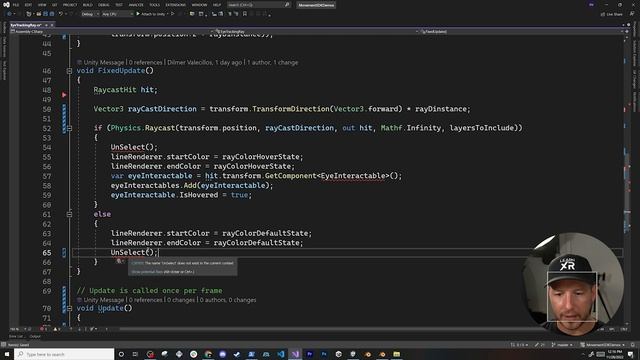Open Premiere Pro from the taskbar
The image size is (640, 360).
coord(310,354)
